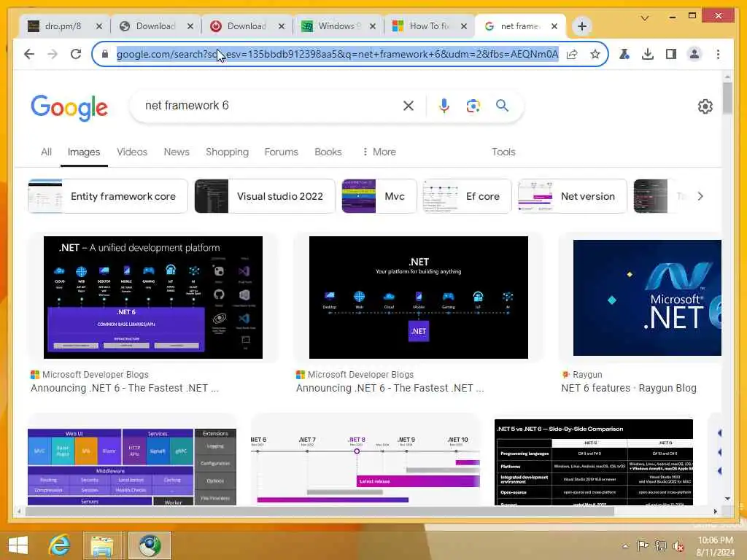747x560 pixels.
Task: Start voice search with the microphone icon
Action: click(444, 106)
